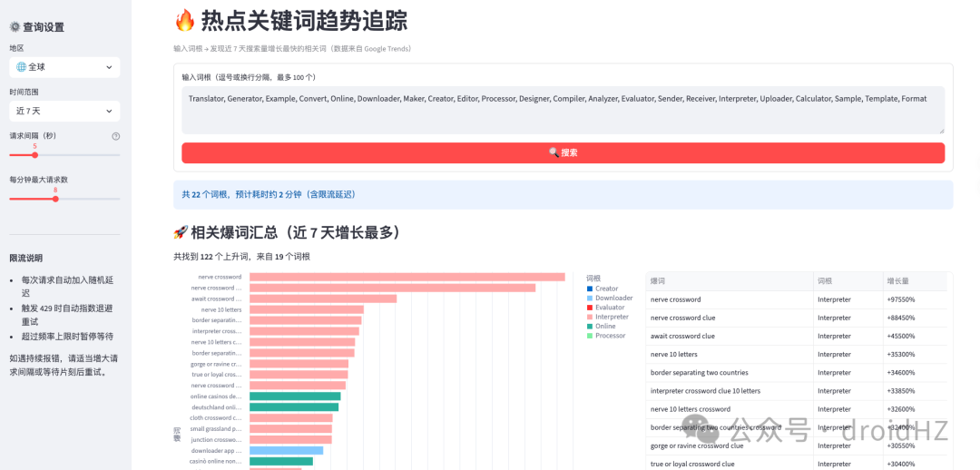Click the 相关爆词汇总 section heading

click(x=286, y=233)
